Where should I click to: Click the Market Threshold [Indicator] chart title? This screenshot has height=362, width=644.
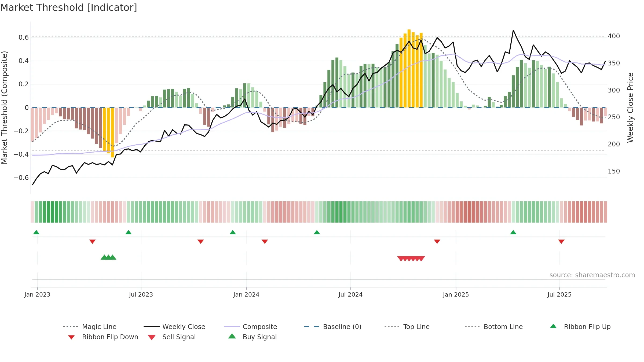[x=69, y=8]
